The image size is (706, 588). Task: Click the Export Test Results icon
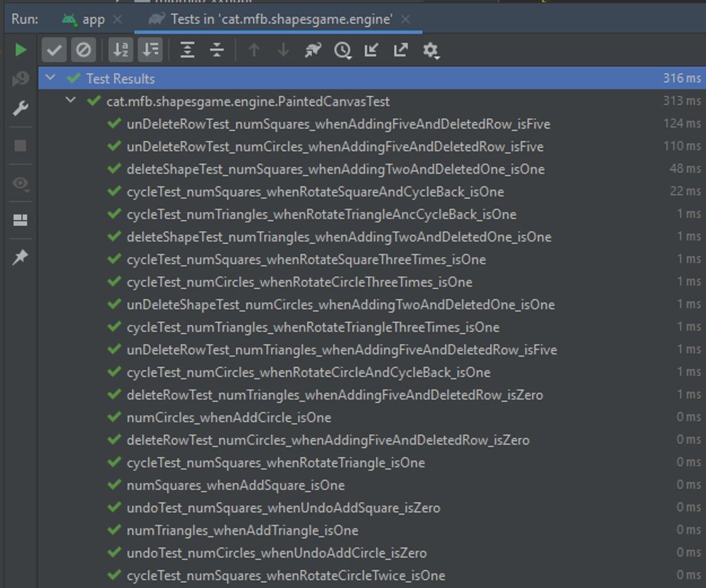coord(401,51)
